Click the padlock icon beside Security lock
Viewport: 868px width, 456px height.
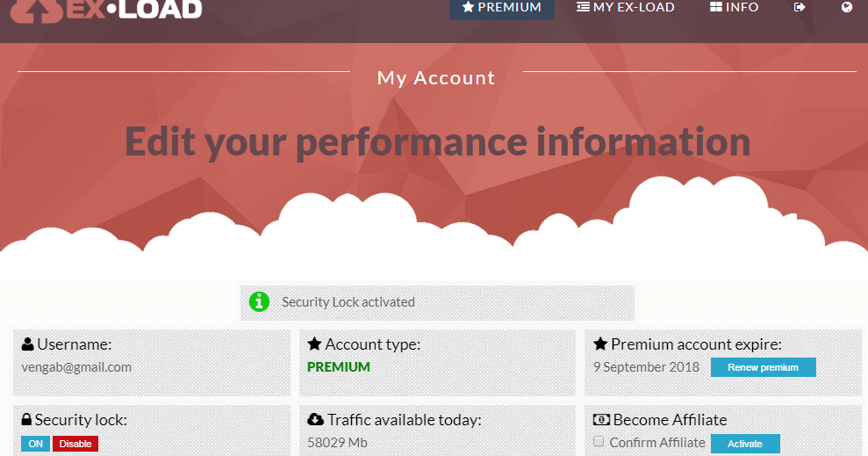pyautogui.click(x=26, y=420)
